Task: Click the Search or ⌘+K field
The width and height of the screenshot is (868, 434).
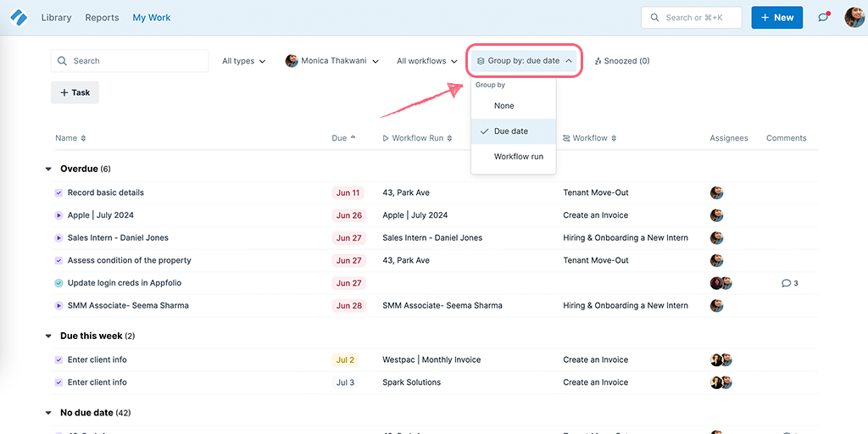Action: [692, 18]
